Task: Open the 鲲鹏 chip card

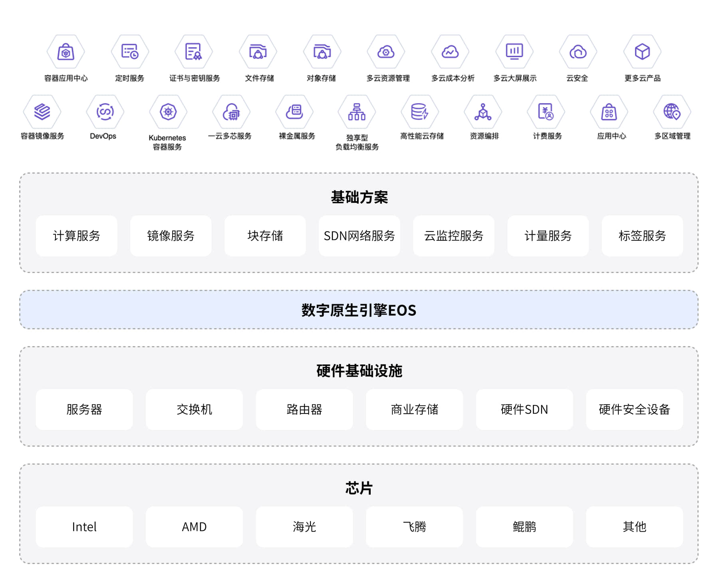Action: (524, 527)
